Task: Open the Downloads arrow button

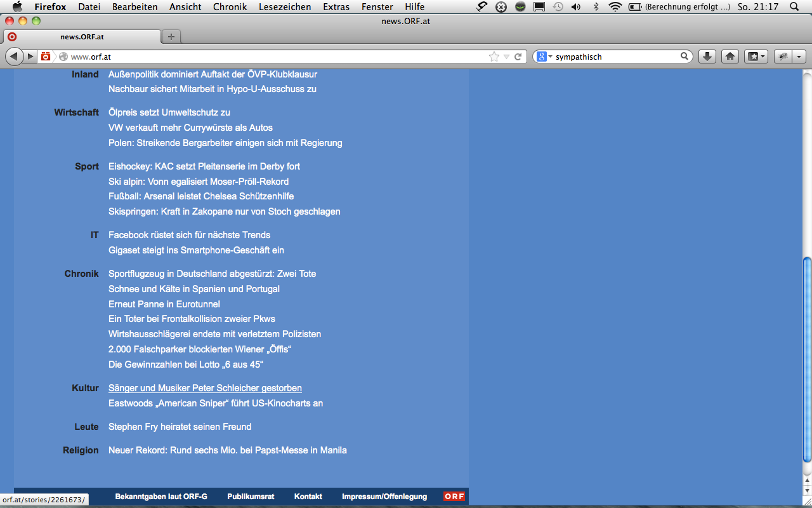Action: [707, 57]
